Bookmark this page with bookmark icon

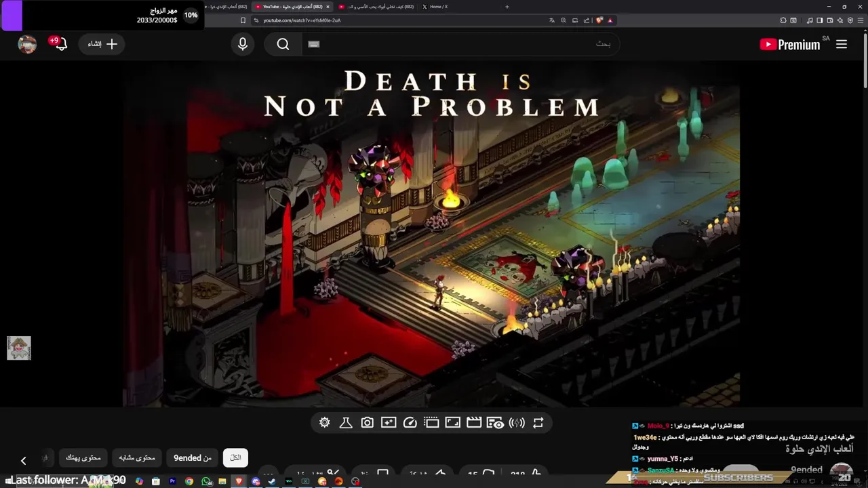click(242, 20)
